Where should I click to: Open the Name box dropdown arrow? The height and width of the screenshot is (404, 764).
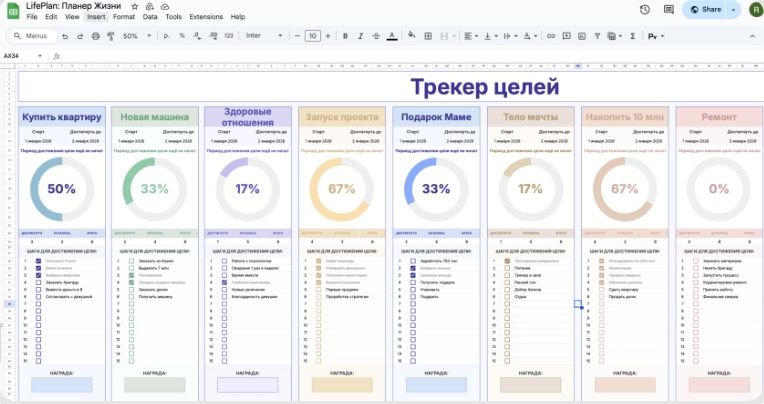[x=40, y=56]
